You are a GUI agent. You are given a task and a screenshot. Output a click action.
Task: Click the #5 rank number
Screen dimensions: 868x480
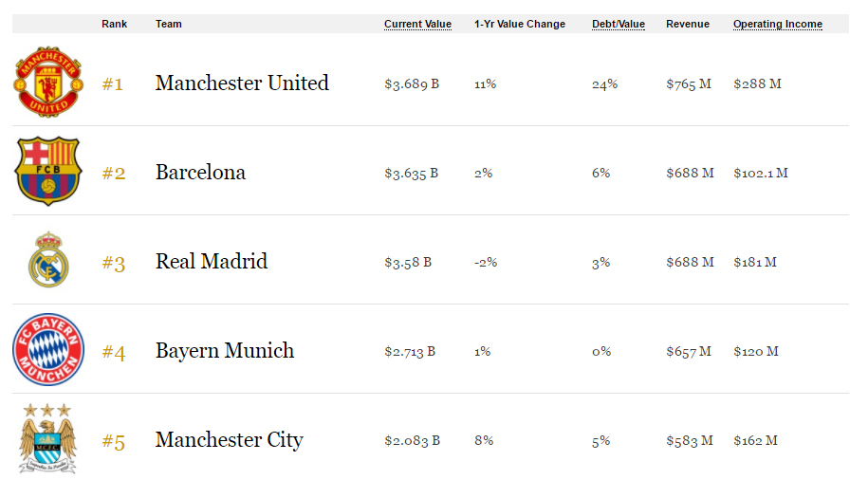pyautogui.click(x=114, y=441)
